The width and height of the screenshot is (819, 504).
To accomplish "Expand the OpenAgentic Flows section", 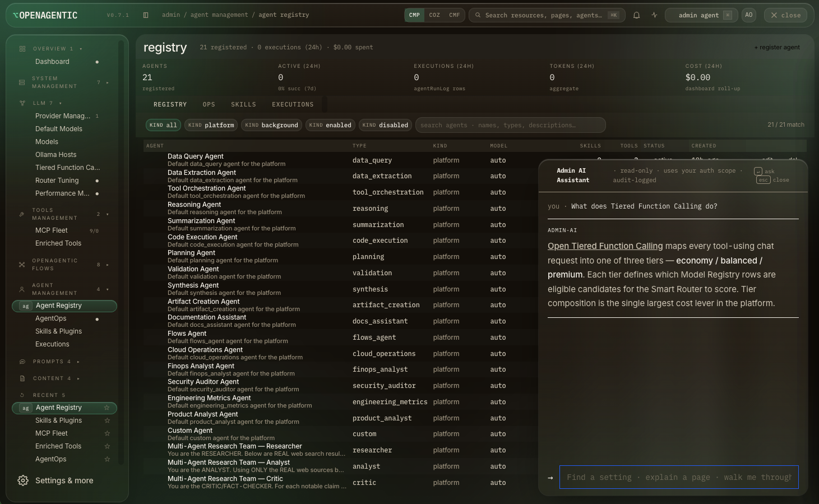I will pos(107,265).
